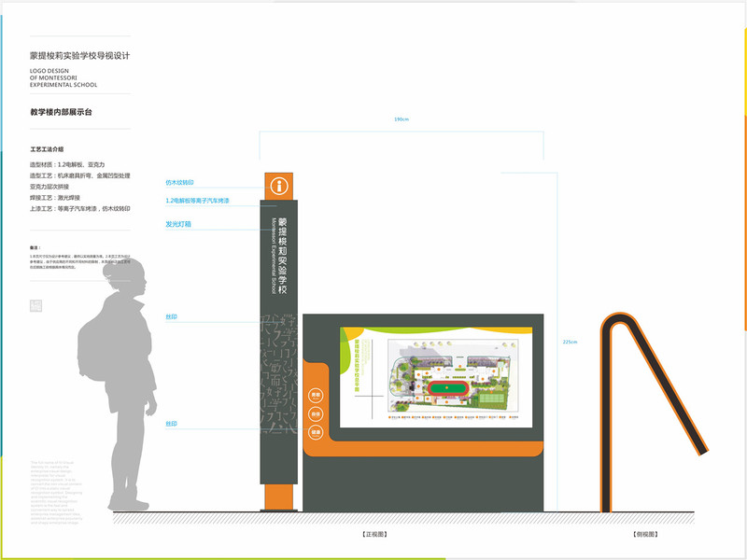Click the title '蒙提梭莉实验学校导视设计'

(x=80, y=56)
